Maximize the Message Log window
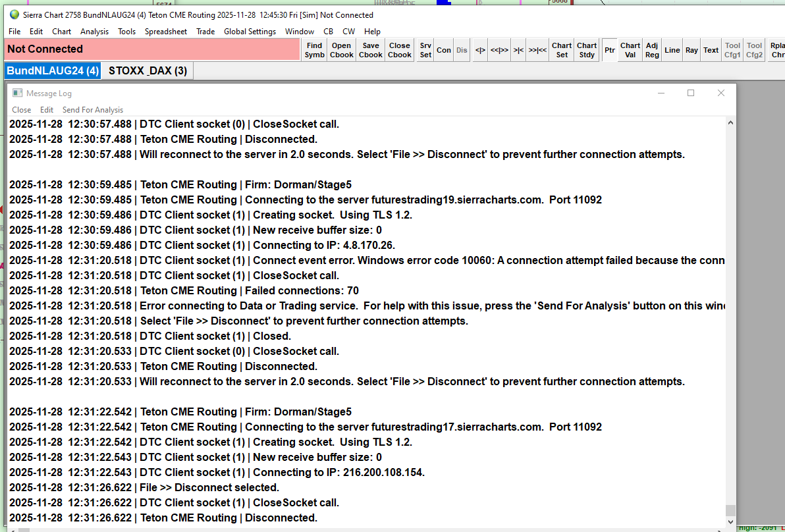This screenshot has height=532, width=785. click(691, 93)
